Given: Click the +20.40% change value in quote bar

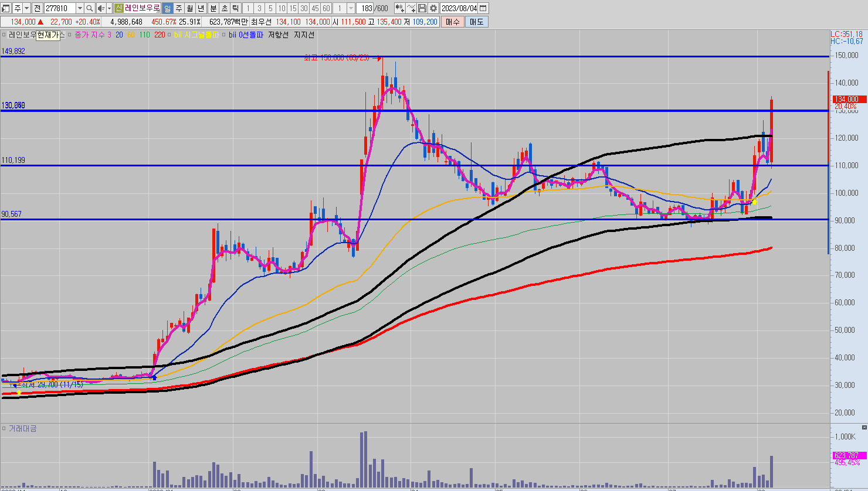Looking at the screenshot, I should coord(88,22).
